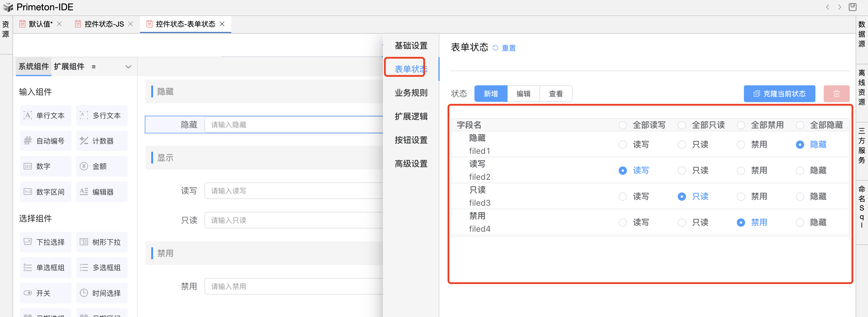Set filed4 field to 隐藏
868x317 pixels.
pos(799,223)
